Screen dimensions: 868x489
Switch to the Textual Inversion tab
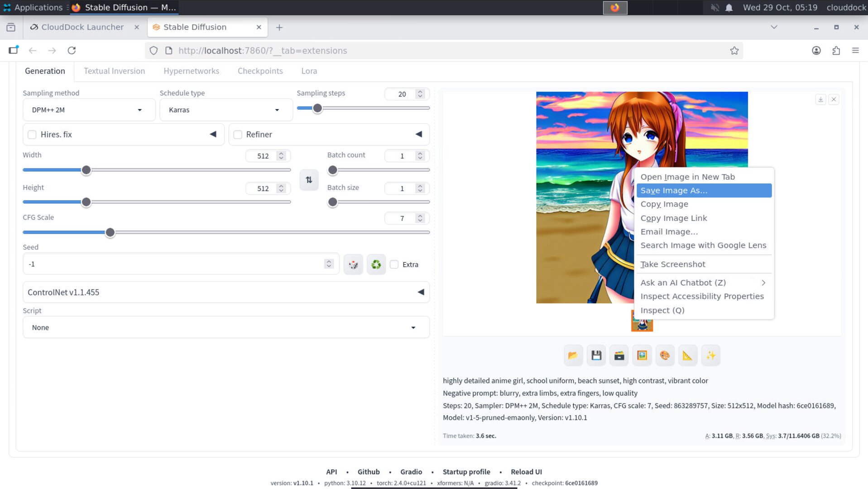114,71
